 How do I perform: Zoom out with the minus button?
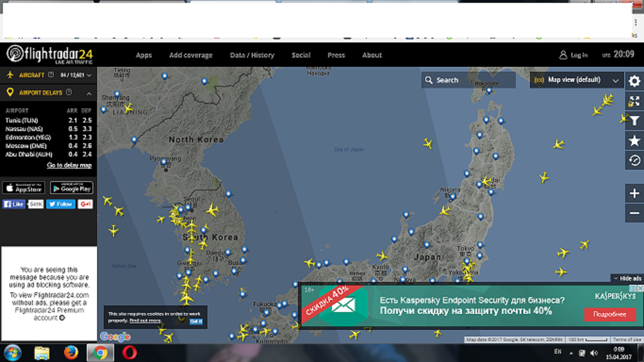635,213
